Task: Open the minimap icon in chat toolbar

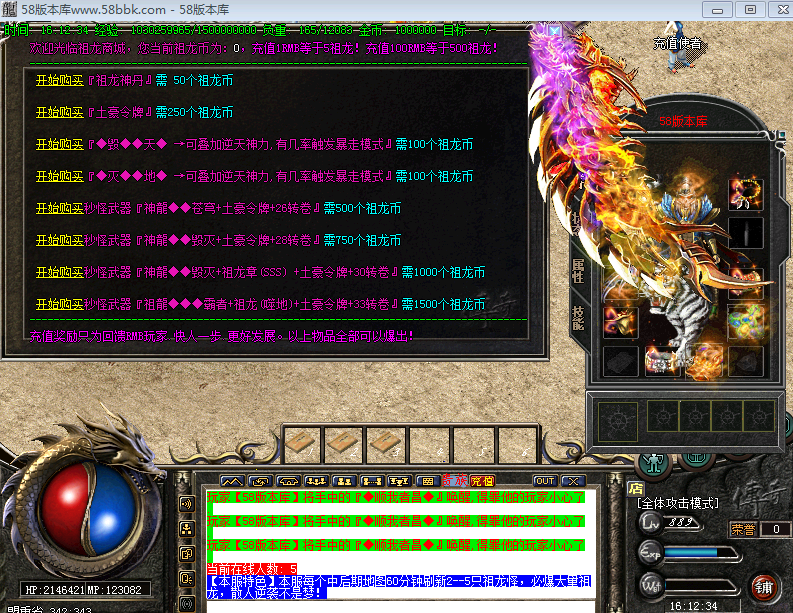Action: tap(232, 481)
